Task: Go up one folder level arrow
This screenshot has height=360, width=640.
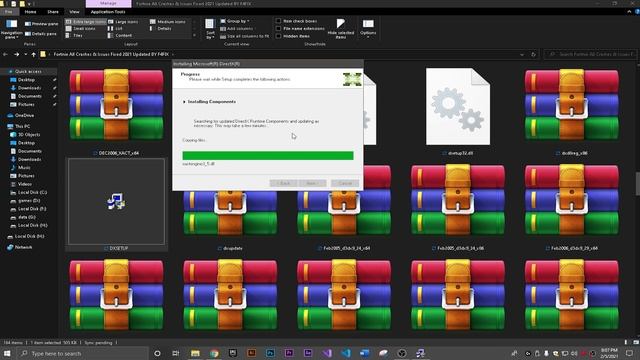Action: [x=33, y=54]
